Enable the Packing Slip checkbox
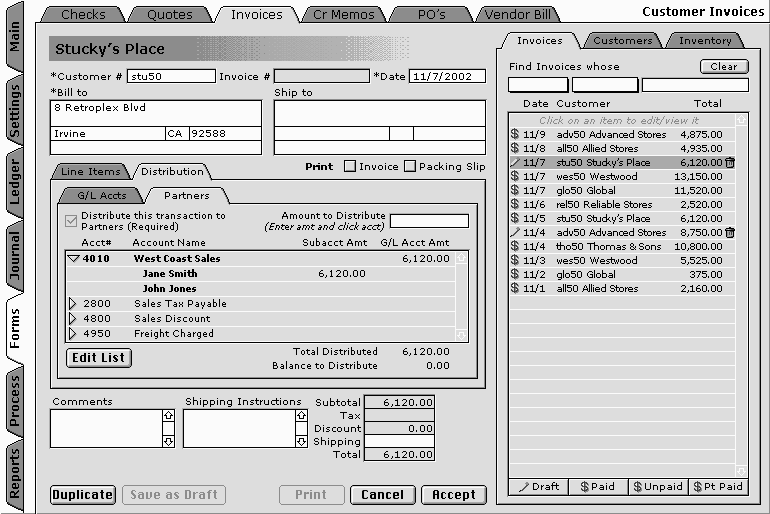The height and width of the screenshot is (514, 770). 410,166
